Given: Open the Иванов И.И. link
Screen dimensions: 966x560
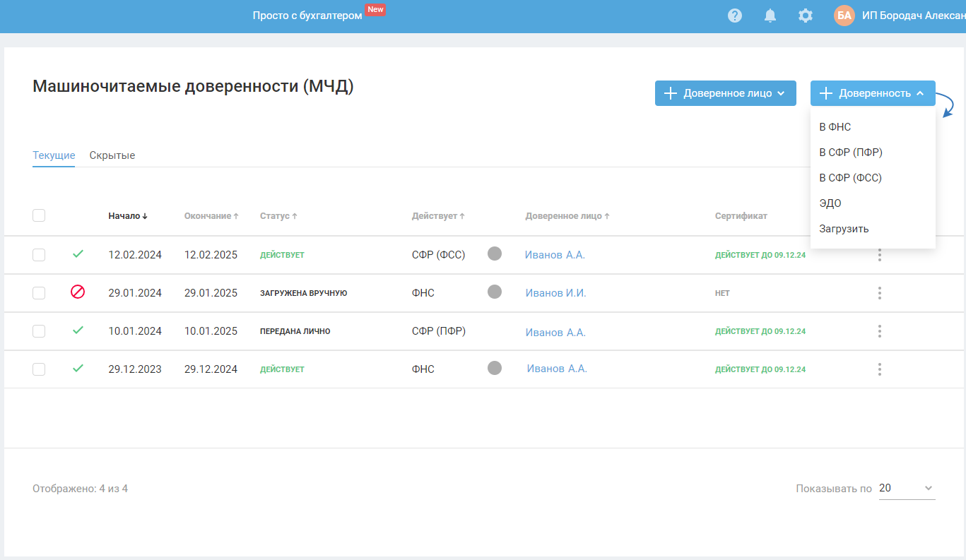Looking at the screenshot, I should click(x=555, y=293).
